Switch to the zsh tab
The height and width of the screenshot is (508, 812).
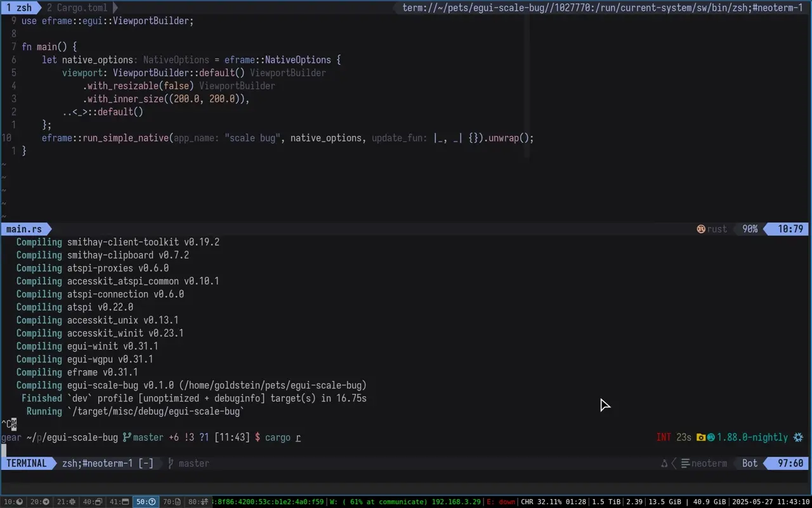point(19,8)
